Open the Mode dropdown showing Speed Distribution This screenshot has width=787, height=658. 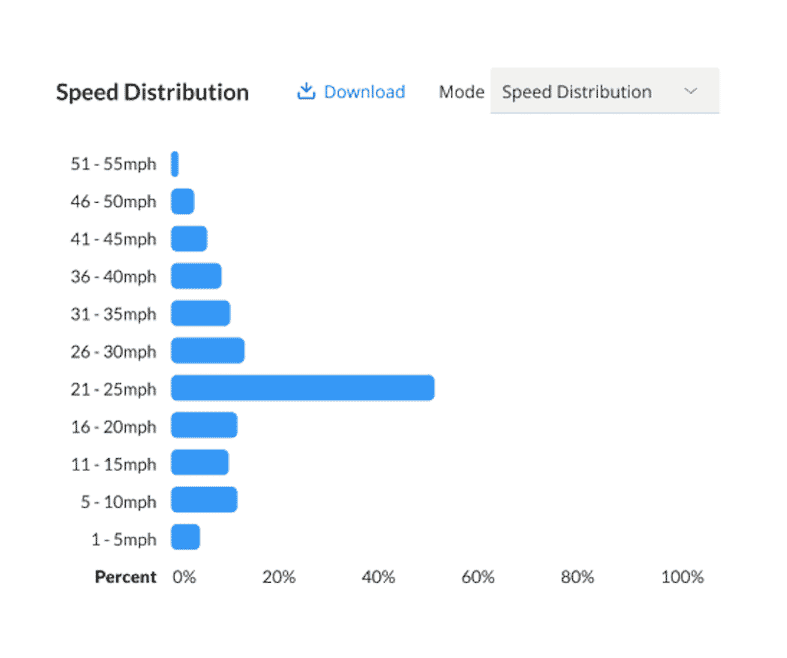pyautogui.click(x=605, y=91)
